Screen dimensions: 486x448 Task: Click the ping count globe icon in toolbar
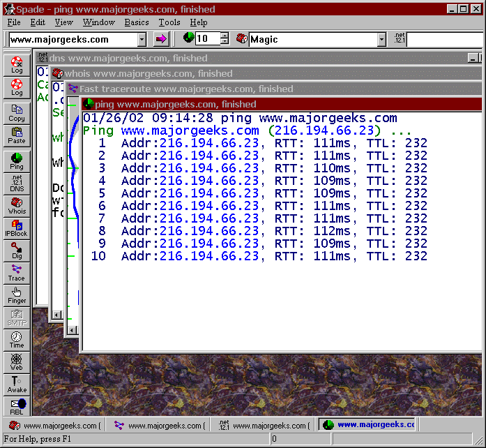point(188,38)
